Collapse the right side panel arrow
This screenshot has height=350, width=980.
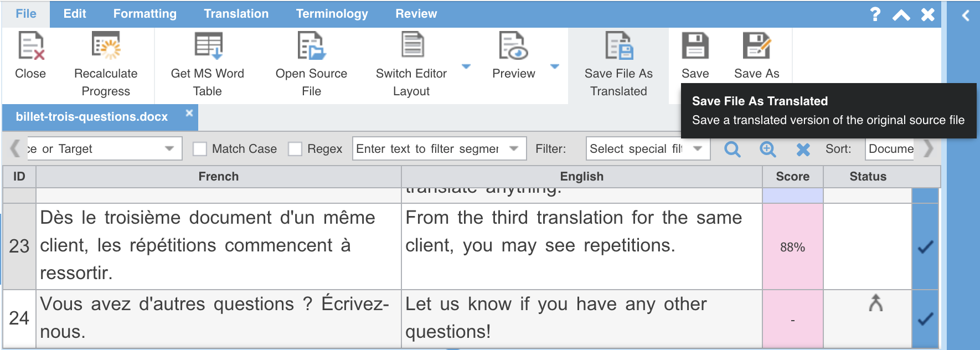[x=966, y=15]
